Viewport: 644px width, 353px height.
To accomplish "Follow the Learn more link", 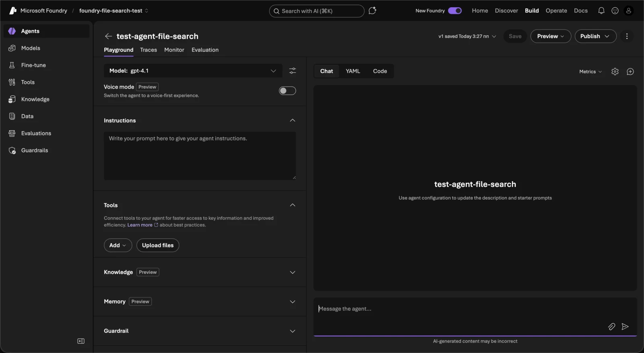I will (140, 225).
